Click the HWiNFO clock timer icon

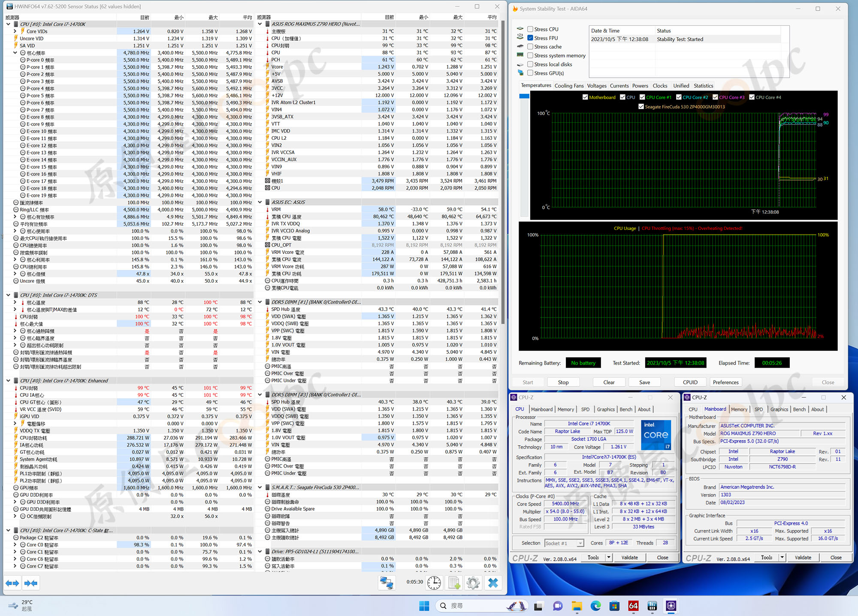[434, 583]
